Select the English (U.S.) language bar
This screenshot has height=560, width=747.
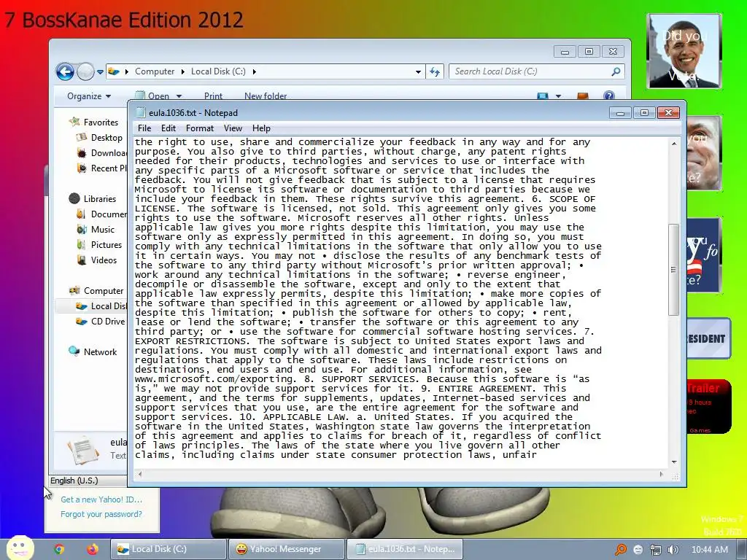(x=74, y=481)
